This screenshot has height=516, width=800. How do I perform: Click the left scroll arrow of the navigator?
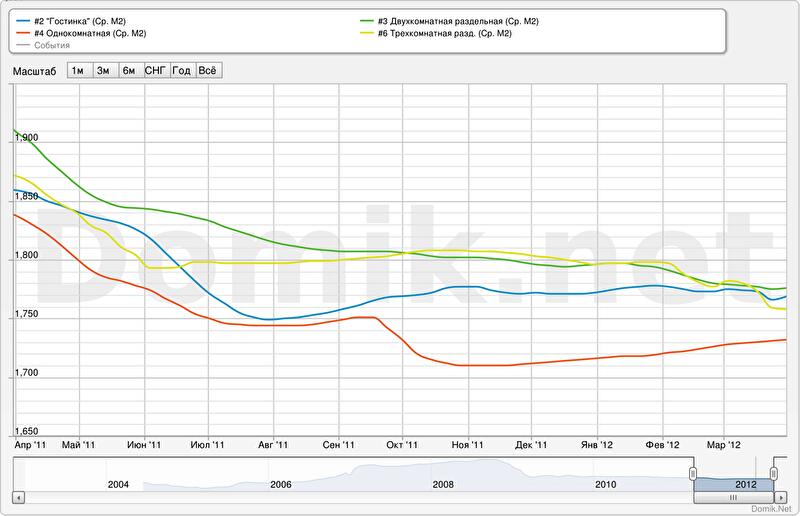point(18,497)
